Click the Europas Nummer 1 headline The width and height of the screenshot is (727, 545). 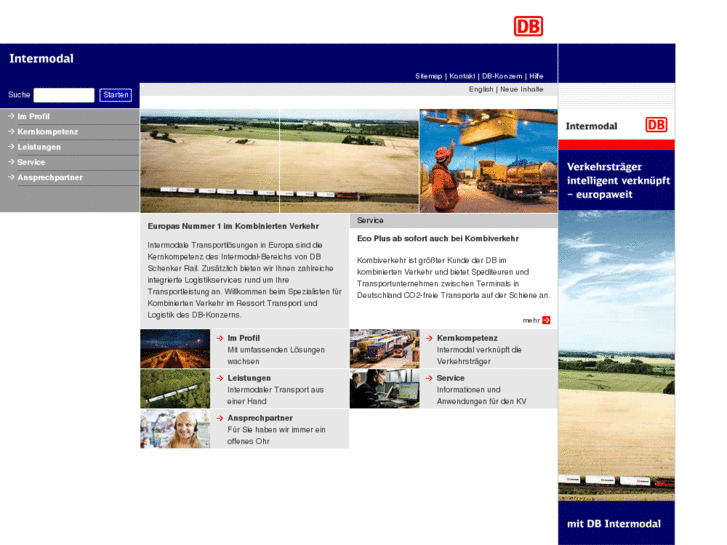(233, 226)
